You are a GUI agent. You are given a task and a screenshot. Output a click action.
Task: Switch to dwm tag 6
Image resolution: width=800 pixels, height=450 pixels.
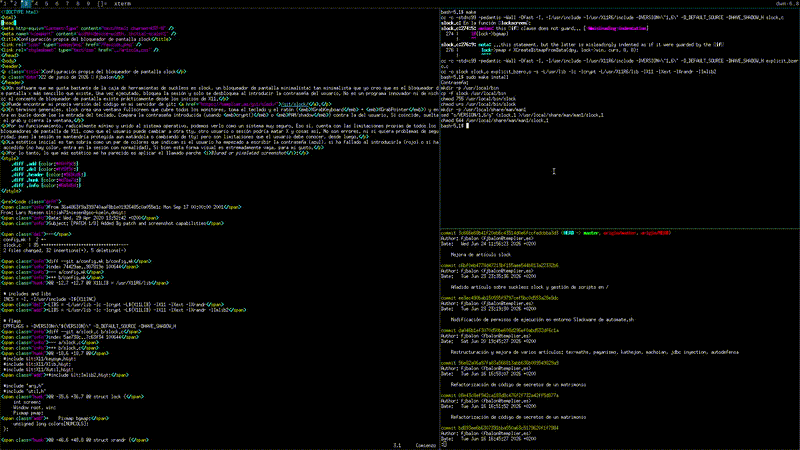pos(57,3)
